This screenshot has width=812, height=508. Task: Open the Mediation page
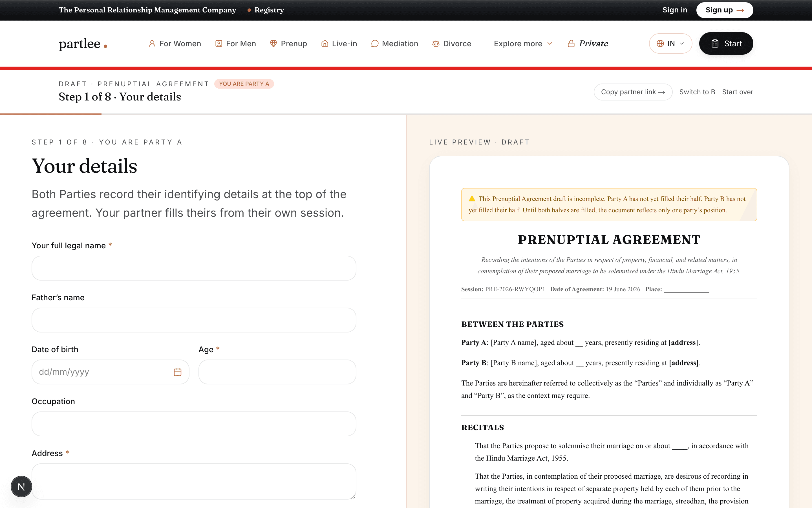(395, 44)
